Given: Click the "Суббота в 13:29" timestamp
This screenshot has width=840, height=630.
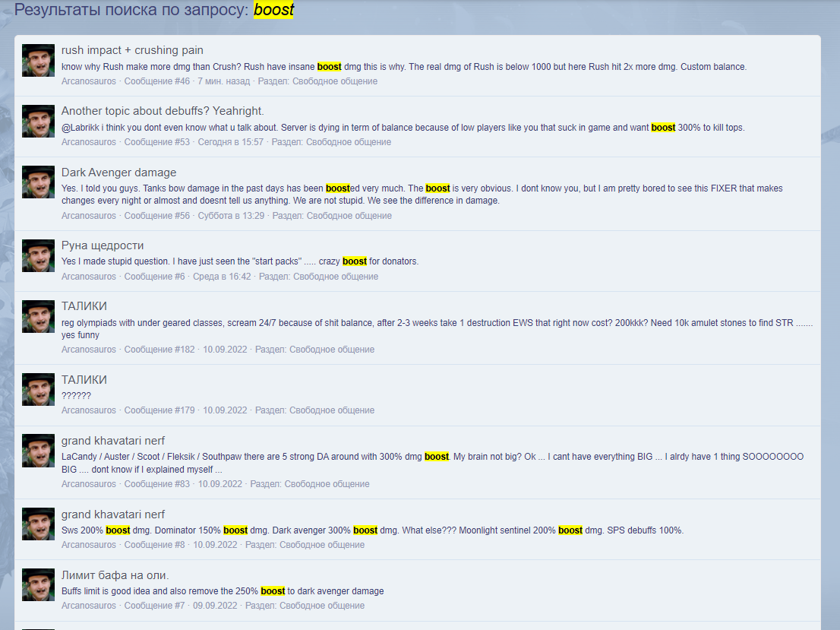Looking at the screenshot, I should tap(231, 216).
